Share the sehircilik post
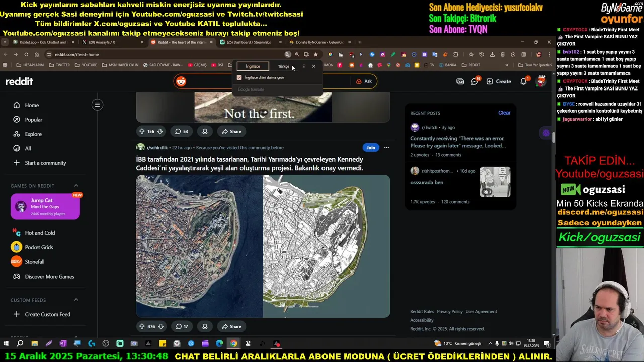 [232, 326]
